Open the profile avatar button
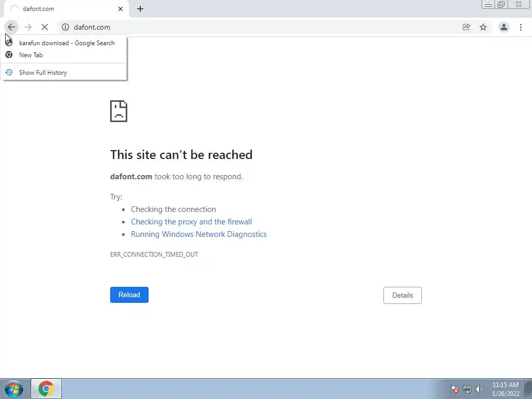 [x=504, y=27]
